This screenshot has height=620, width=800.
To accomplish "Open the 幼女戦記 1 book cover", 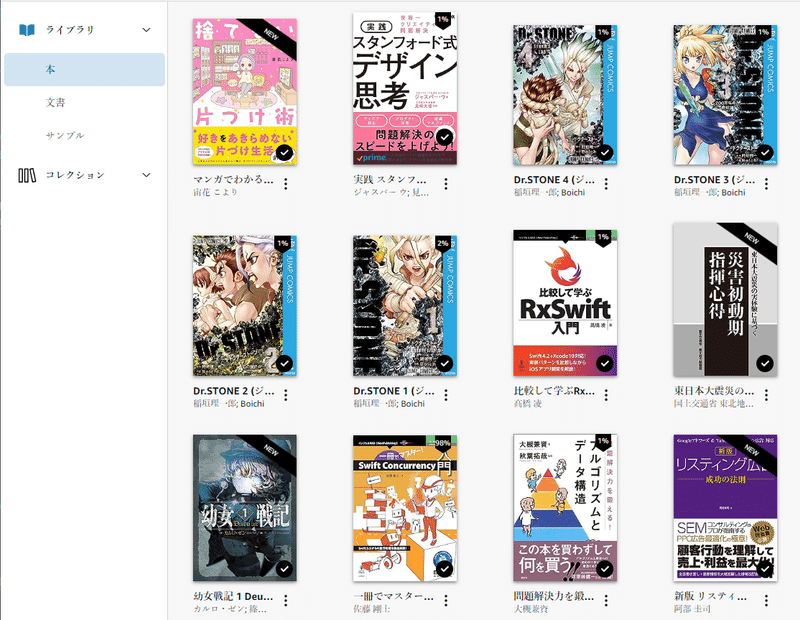I will (245, 508).
